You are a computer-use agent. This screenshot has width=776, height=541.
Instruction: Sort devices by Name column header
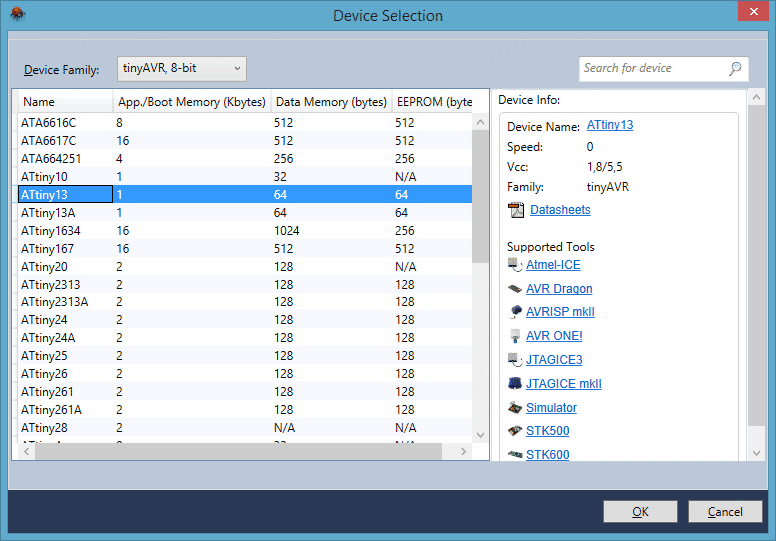pyautogui.click(x=64, y=102)
